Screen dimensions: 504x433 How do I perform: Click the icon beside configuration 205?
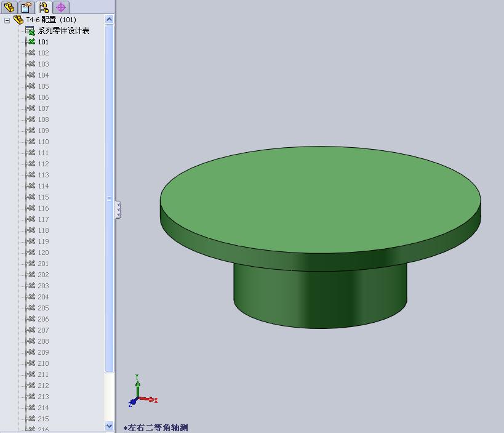[31, 308]
